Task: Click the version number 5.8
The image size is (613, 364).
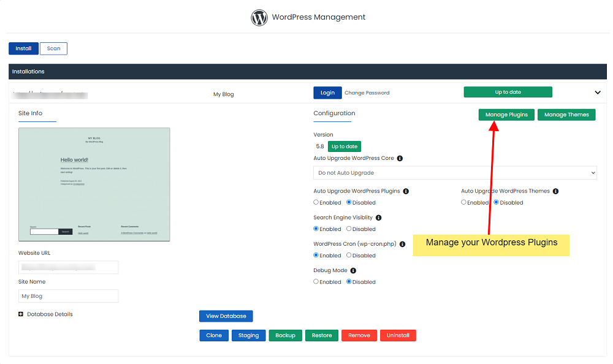Action: tap(320, 146)
